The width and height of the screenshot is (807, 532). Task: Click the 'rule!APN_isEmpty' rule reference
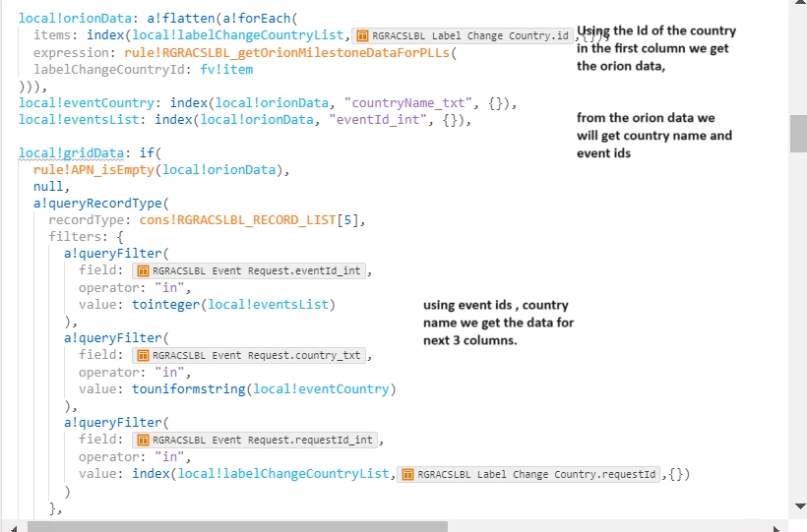[x=93, y=170]
